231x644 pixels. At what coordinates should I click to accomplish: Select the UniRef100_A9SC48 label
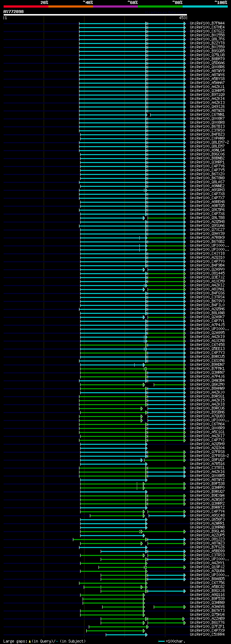click(x=207, y=515)
